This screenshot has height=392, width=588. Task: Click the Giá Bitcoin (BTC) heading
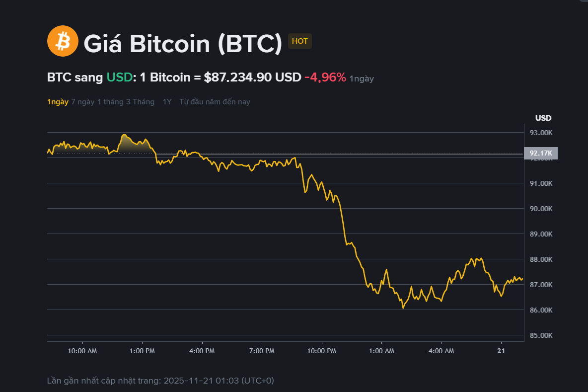coord(183,44)
